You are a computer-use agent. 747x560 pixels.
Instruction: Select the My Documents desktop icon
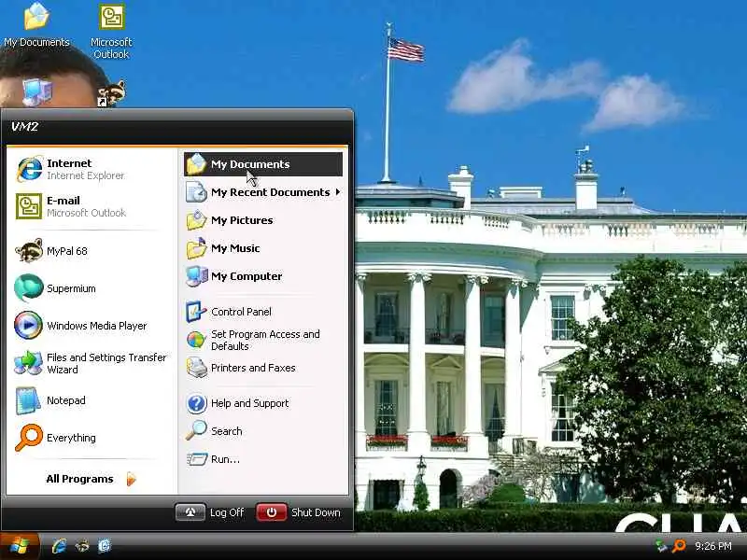[36, 25]
